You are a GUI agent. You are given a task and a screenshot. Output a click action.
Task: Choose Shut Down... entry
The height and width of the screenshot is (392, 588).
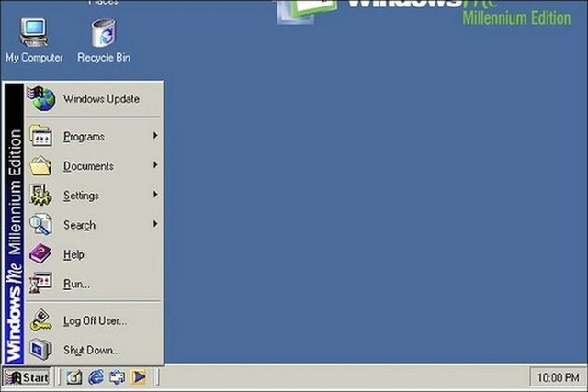point(93,350)
